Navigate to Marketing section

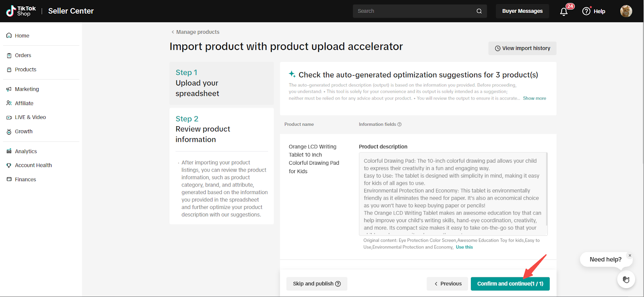[27, 89]
